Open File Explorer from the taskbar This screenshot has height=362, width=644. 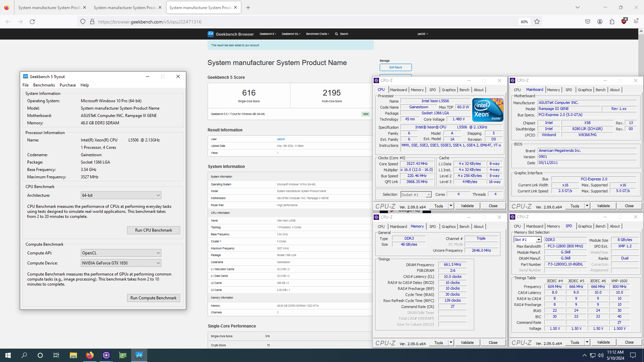click(73, 355)
